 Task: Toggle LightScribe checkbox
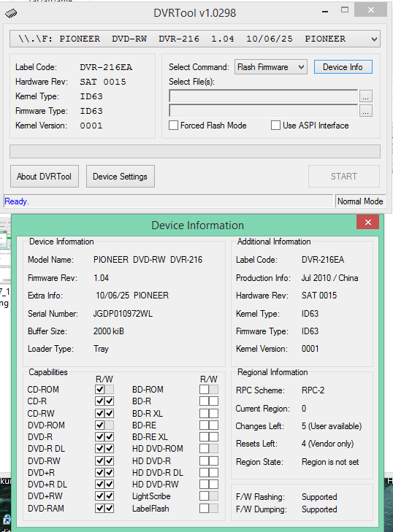coord(204,496)
